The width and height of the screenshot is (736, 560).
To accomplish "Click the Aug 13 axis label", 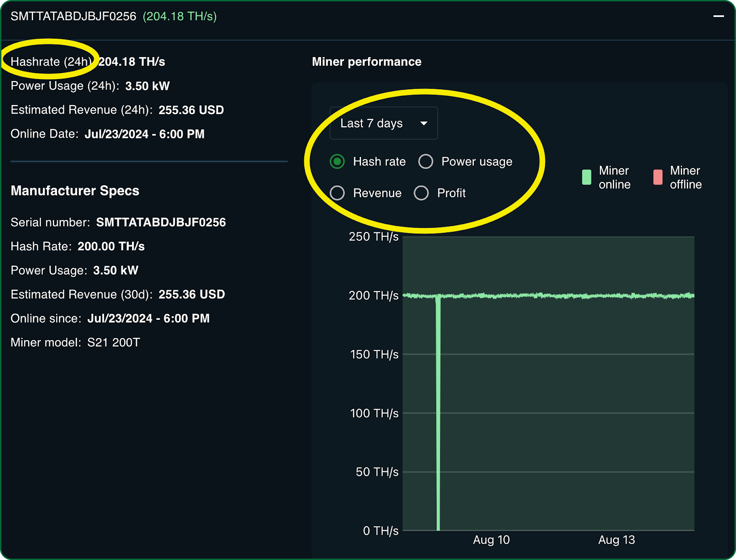I will click(x=616, y=539).
